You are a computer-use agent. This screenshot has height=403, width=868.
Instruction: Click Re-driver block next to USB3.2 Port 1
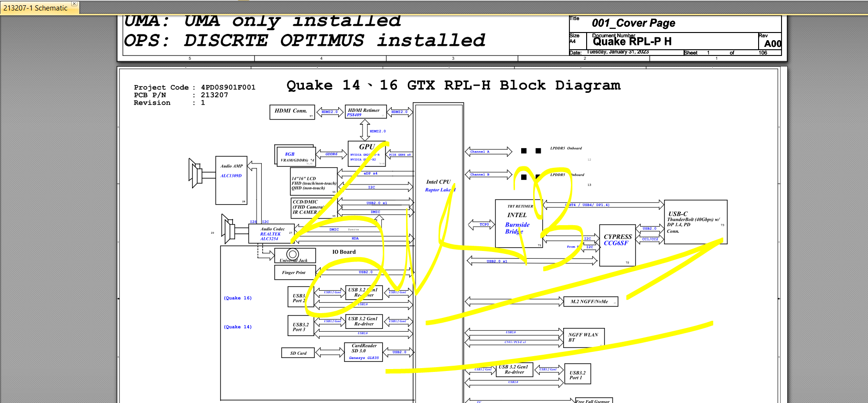[x=514, y=370]
